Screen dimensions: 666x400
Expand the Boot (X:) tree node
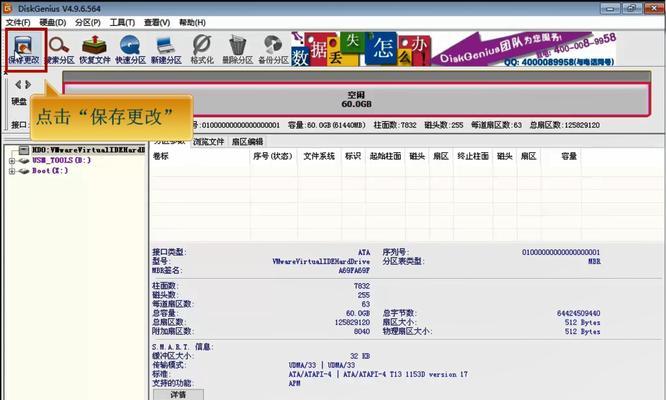coord(12,171)
